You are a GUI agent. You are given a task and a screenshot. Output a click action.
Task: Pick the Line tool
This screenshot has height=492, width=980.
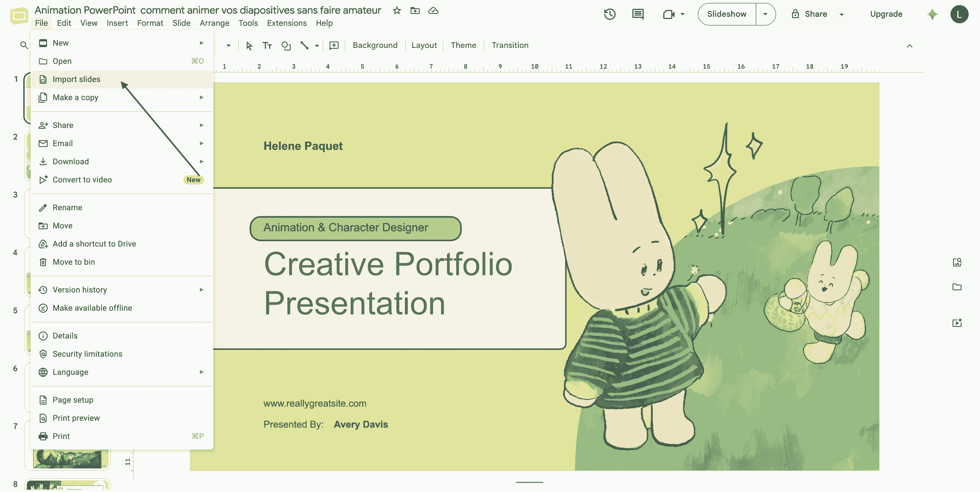pyautogui.click(x=304, y=45)
